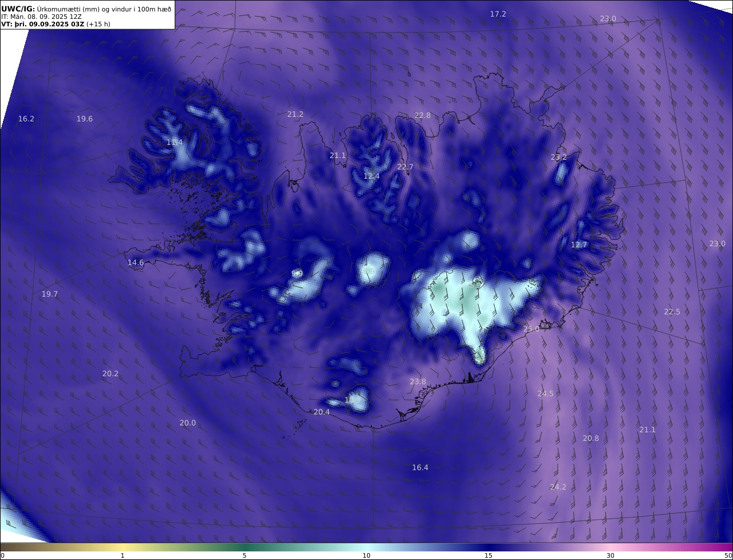Click the 16.4 value label
The height and width of the screenshot is (560, 733).
coord(420,467)
